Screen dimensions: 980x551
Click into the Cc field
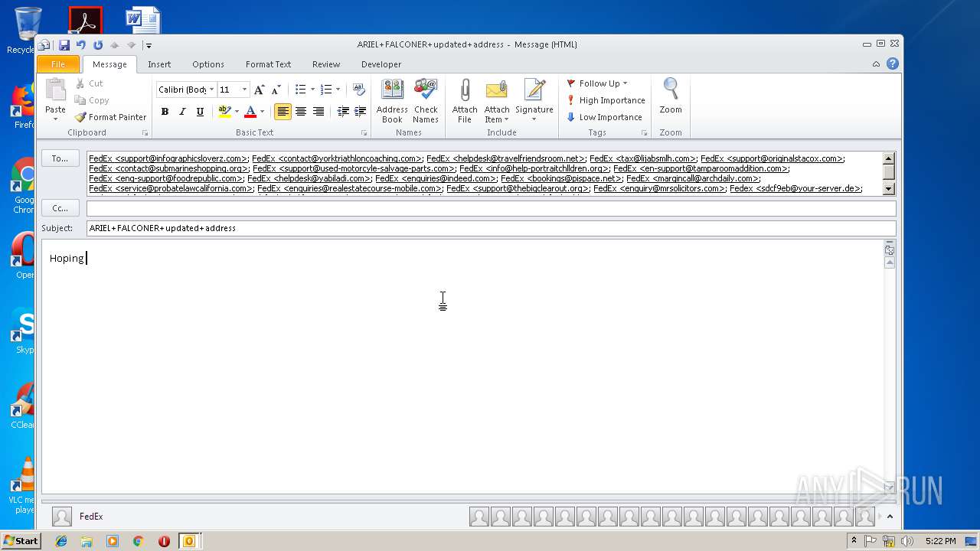tap(491, 208)
